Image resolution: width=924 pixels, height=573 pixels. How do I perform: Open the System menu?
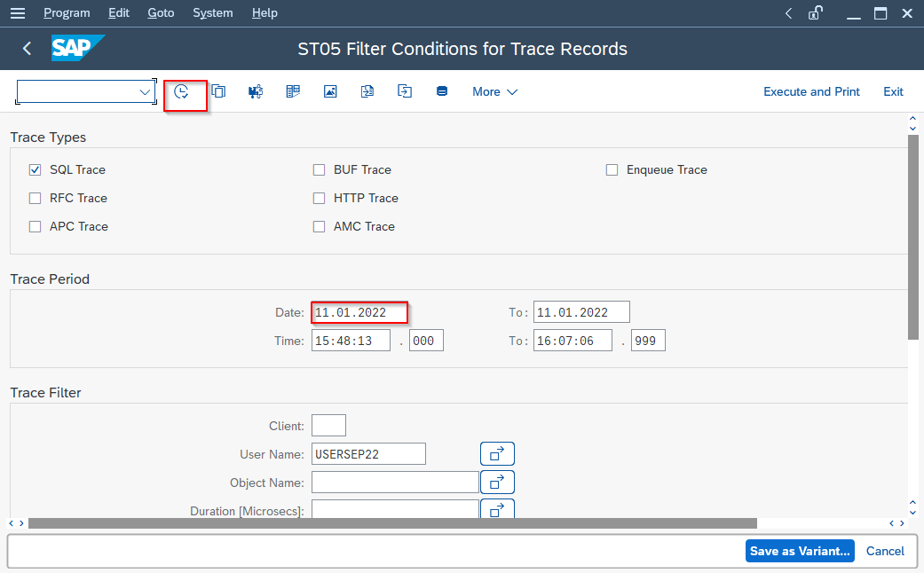(213, 13)
